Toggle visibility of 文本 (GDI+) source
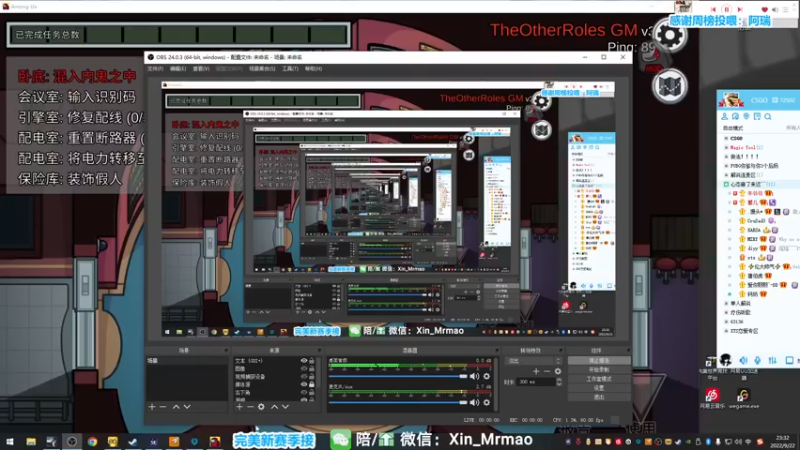 click(x=304, y=361)
